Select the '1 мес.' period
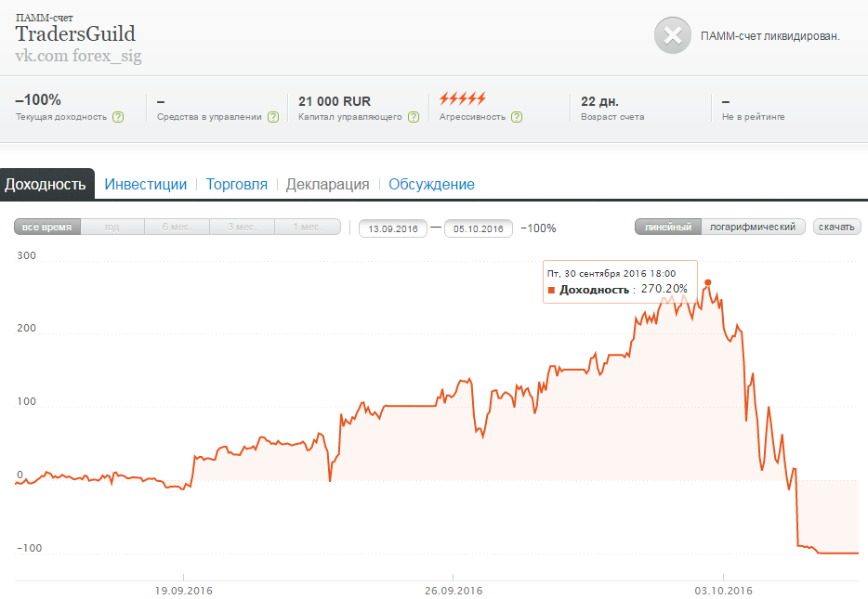Image resolution: width=868 pixels, height=599 pixels. coord(308,227)
